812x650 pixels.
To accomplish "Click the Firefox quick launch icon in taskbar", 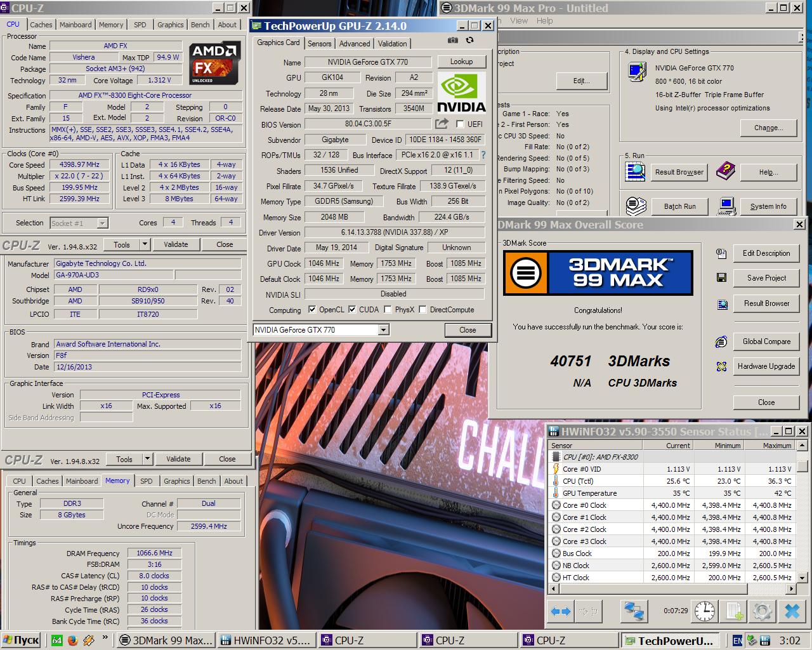I will tap(72, 640).
